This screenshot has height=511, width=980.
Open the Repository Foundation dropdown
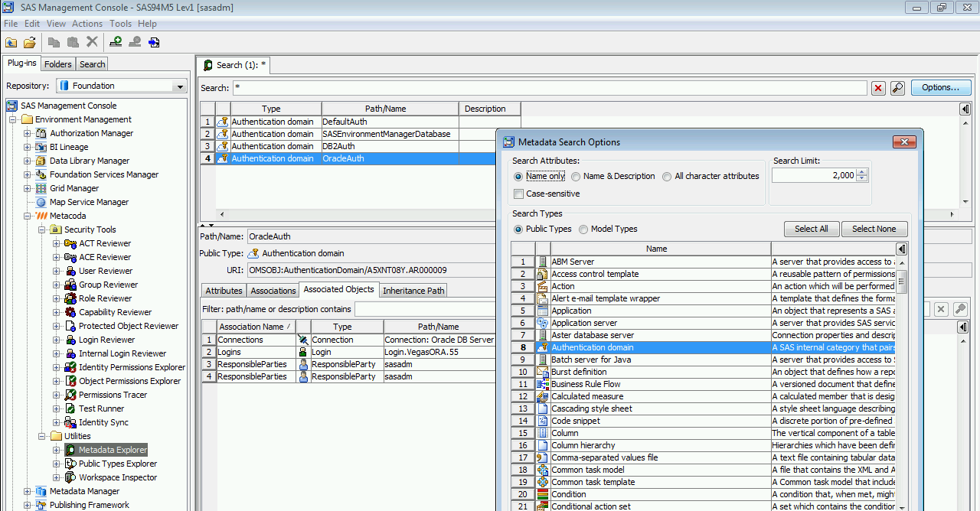coord(180,86)
